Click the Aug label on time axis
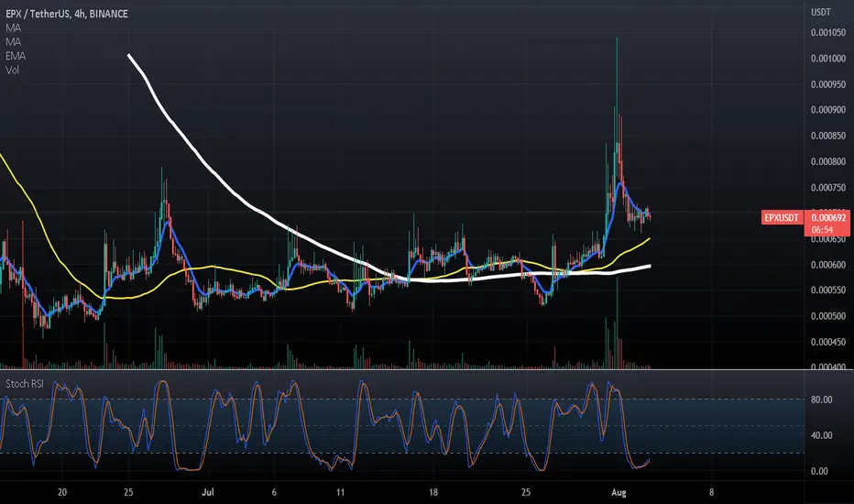Image resolution: width=854 pixels, height=504 pixels. (x=619, y=493)
